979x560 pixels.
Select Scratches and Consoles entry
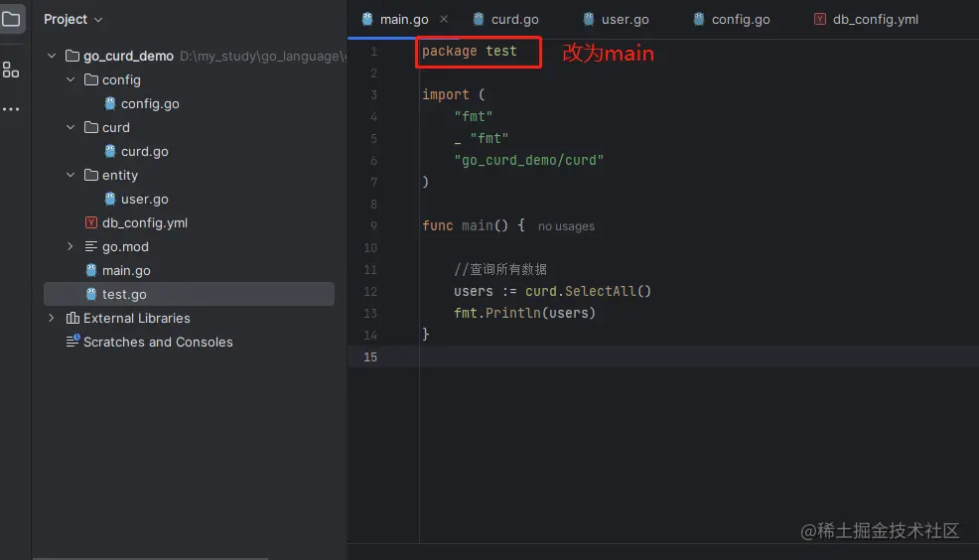tap(158, 342)
